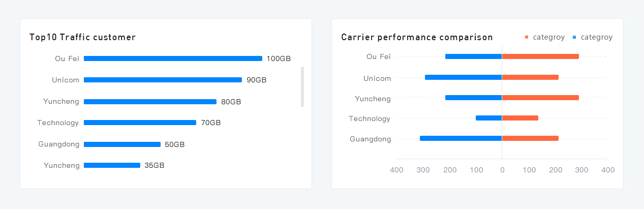Click the Carrier performance comparison title
This screenshot has width=644, height=209.
(417, 37)
